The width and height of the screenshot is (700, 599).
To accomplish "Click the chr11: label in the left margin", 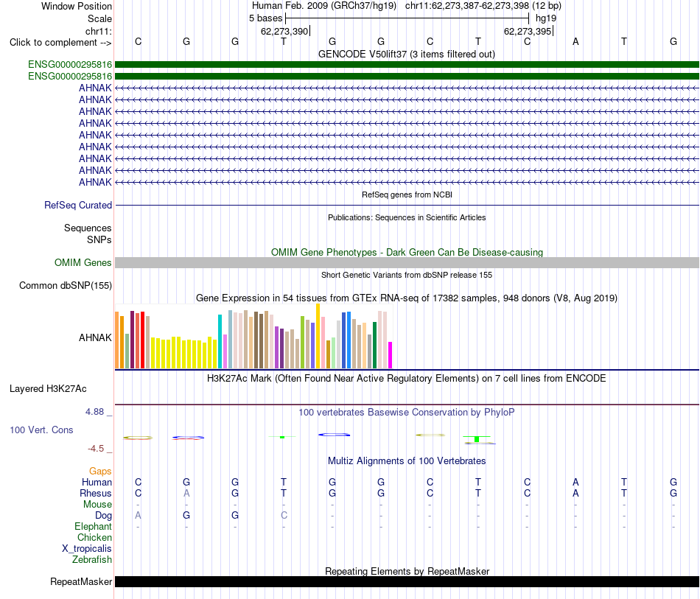I will click(x=98, y=31).
